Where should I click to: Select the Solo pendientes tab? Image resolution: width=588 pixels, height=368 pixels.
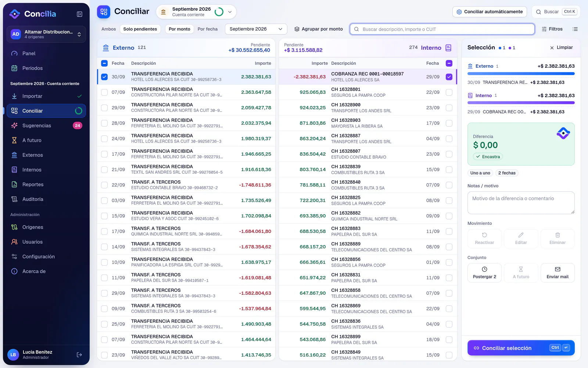coord(140,29)
